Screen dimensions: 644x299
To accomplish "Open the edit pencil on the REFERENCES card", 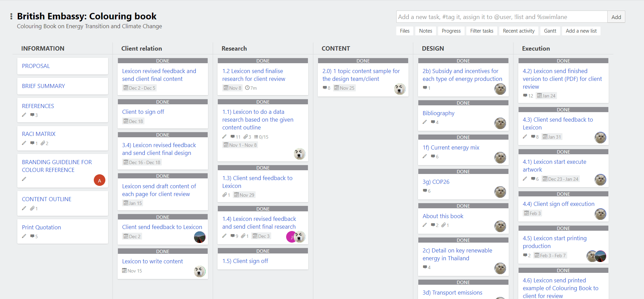I will tap(24, 115).
